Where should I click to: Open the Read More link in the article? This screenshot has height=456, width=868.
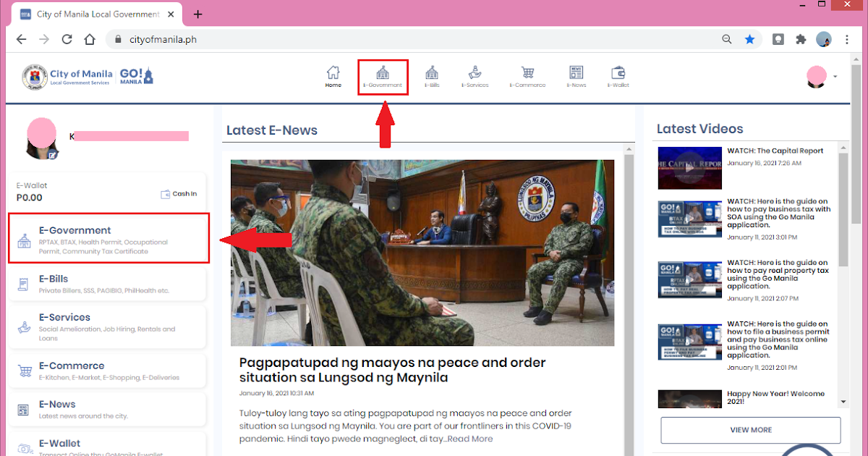point(469,438)
